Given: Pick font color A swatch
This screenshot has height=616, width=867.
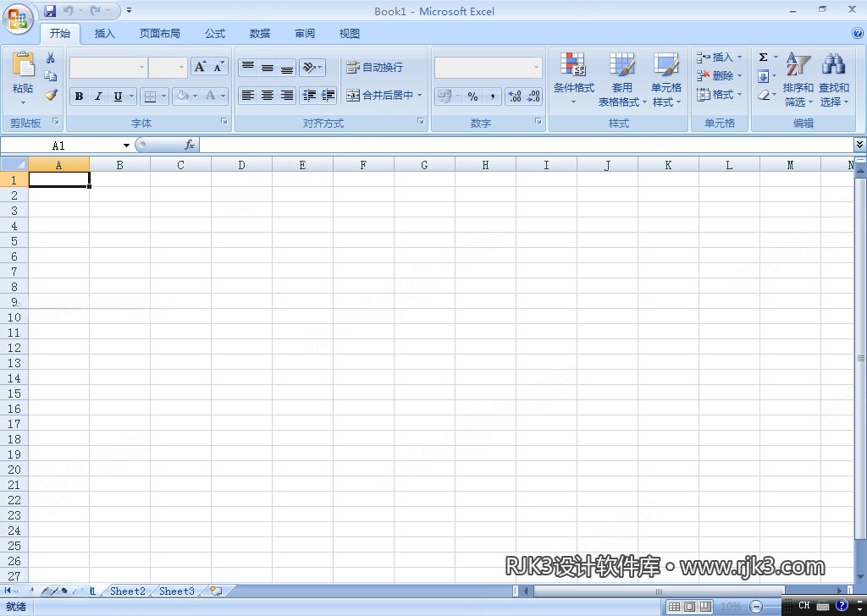Looking at the screenshot, I should pos(210,96).
